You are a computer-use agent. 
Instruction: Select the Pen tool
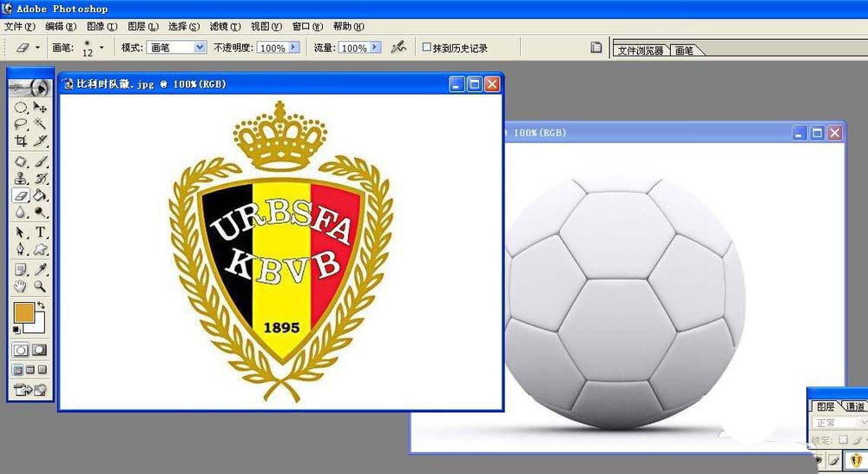pos(21,249)
